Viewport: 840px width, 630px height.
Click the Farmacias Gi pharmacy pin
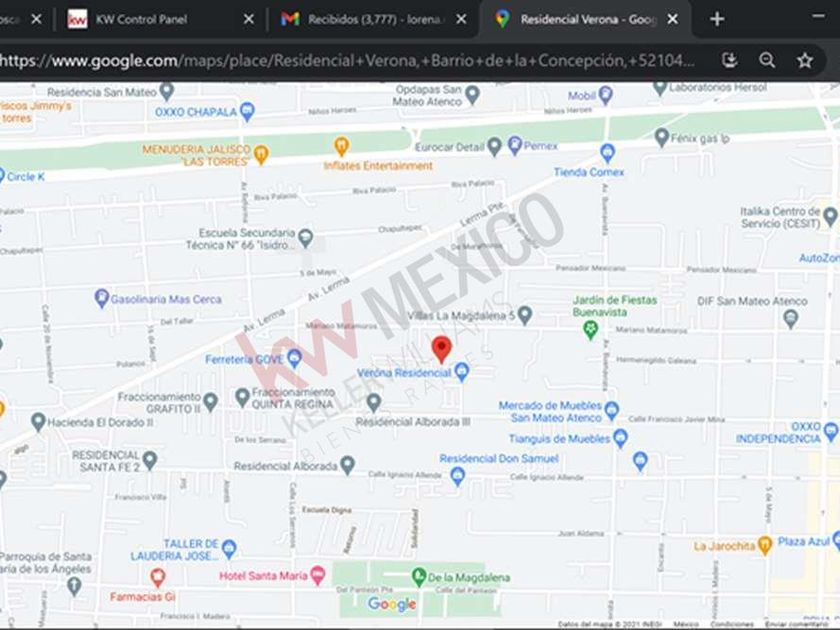(x=158, y=578)
